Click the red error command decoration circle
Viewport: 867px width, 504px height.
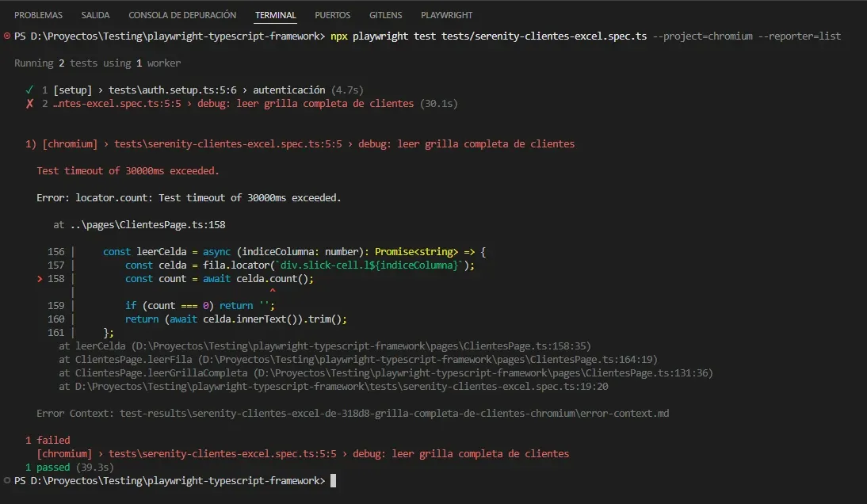pos(6,36)
